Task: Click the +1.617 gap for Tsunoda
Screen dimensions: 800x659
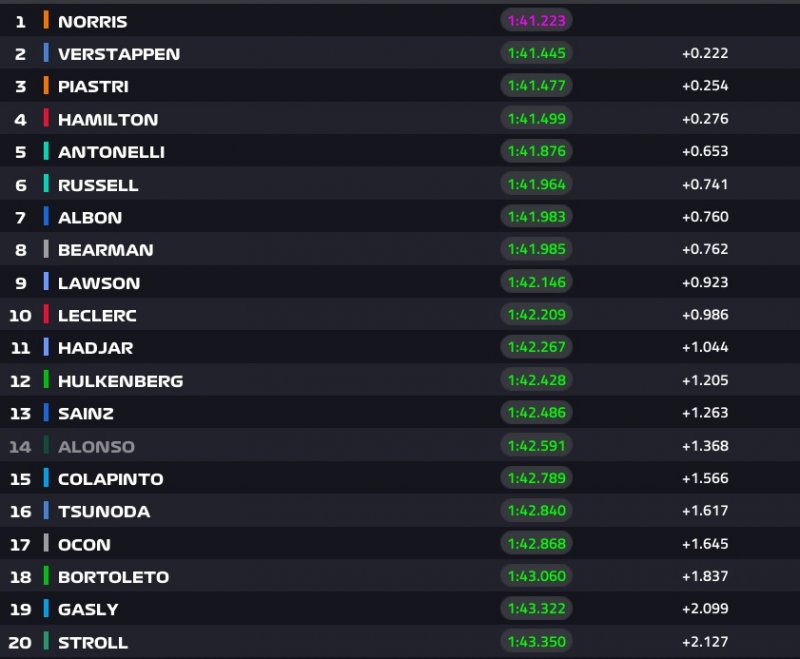Action: [x=704, y=511]
